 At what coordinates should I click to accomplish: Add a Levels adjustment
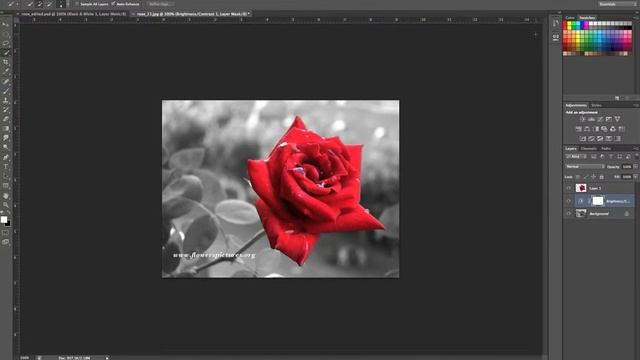(591, 119)
